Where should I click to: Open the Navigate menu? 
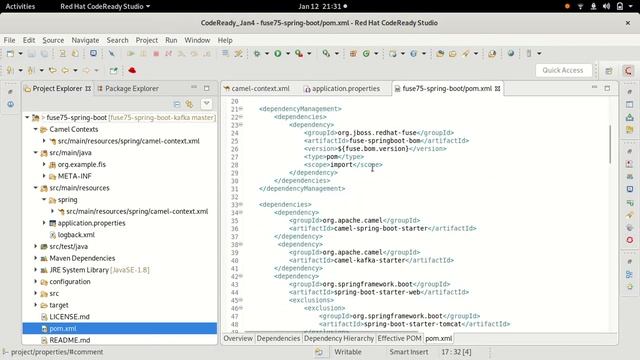pos(85,40)
